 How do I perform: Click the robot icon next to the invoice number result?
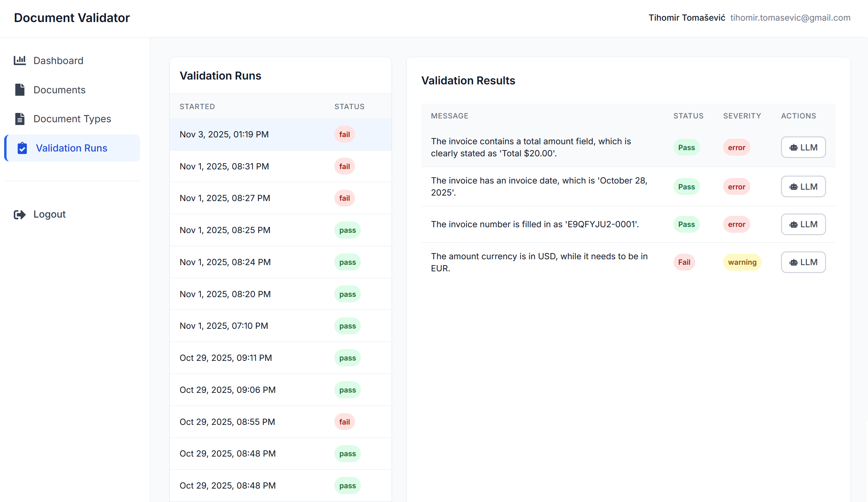tap(794, 224)
